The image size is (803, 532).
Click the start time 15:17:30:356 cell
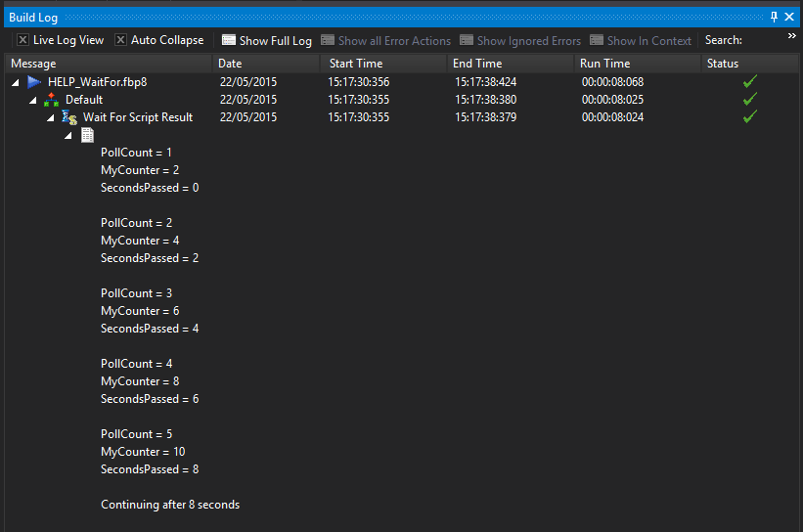(359, 82)
